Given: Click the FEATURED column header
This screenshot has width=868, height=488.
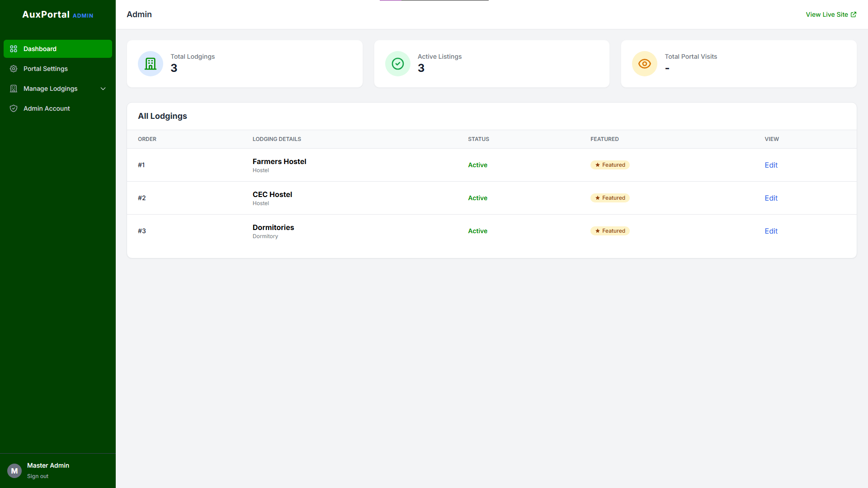Looking at the screenshot, I should [x=604, y=139].
